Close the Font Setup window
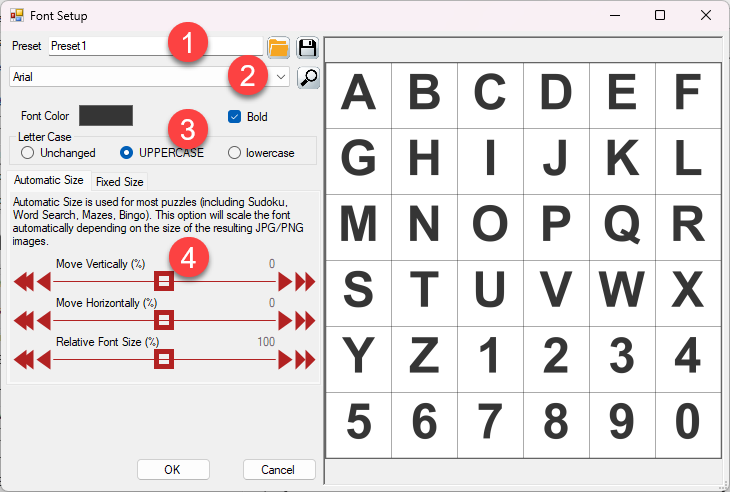The width and height of the screenshot is (730, 492). [x=706, y=15]
